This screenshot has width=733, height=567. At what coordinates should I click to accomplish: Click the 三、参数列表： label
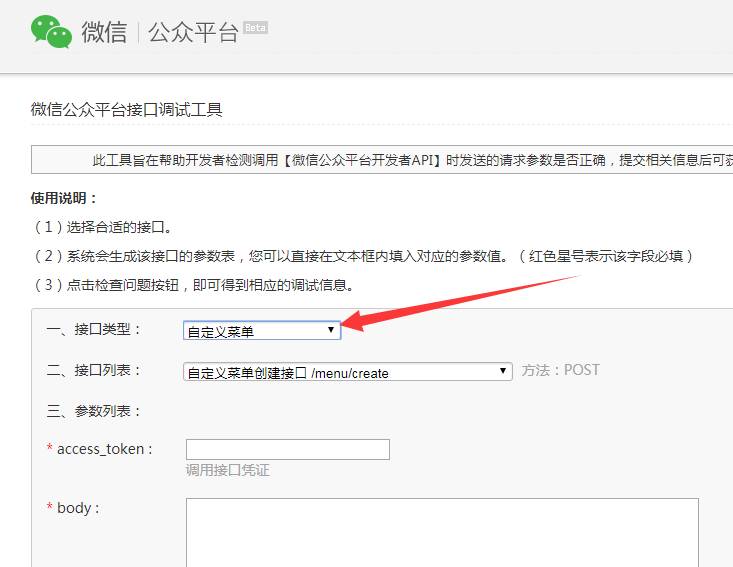point(93,411)
